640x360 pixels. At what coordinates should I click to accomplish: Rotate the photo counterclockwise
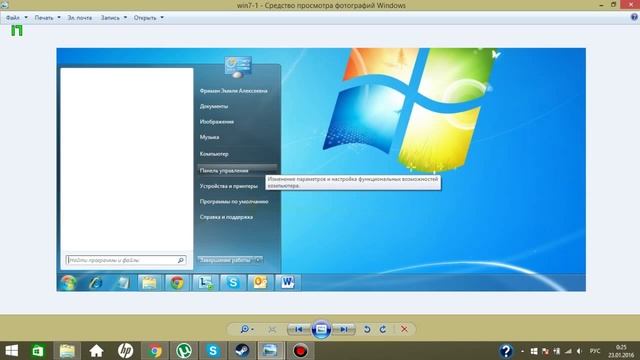pos(367,329)
